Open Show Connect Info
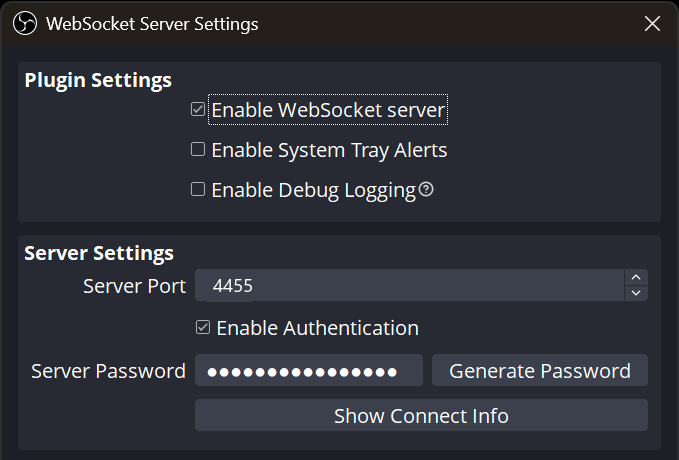Image resolution: width=679 pixels, height=460 pixels. [x=421, y=415]
